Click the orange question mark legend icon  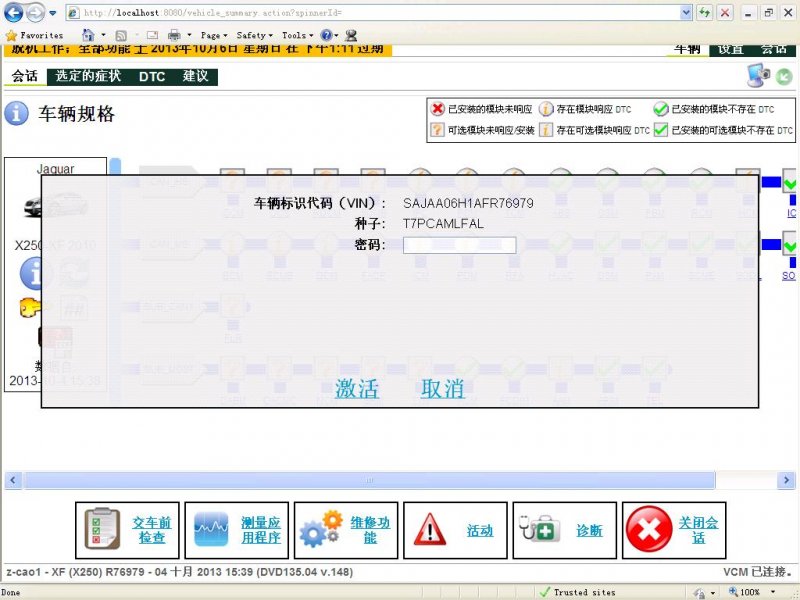[437, 130]
